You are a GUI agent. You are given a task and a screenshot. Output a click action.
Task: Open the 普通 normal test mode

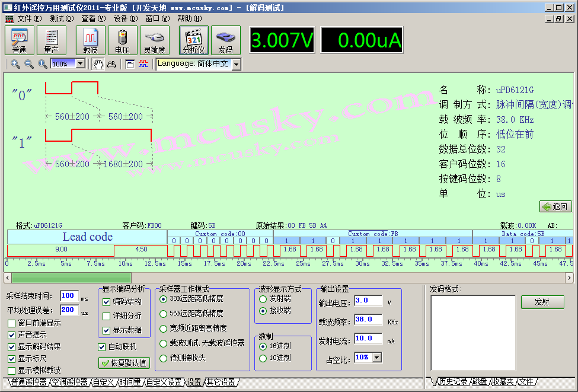click(x=19, y=40)
